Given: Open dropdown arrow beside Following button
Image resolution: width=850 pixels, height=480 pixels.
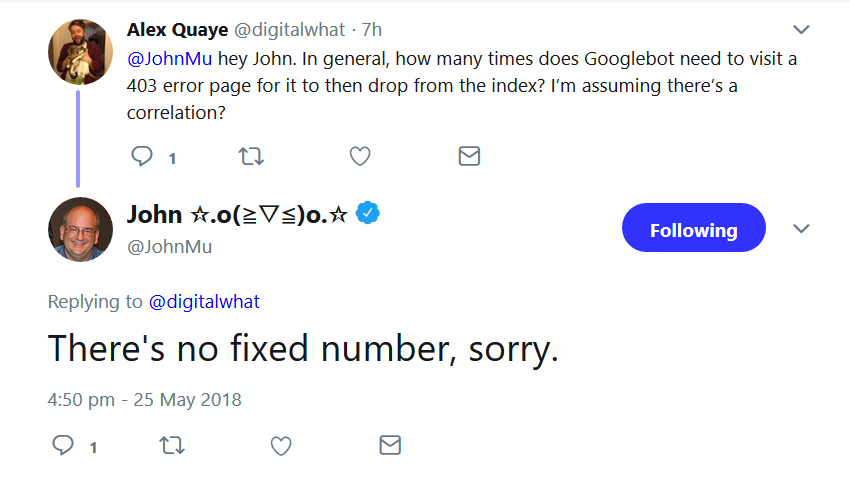Looking at the screenshot, I should (x=800, y=229).
